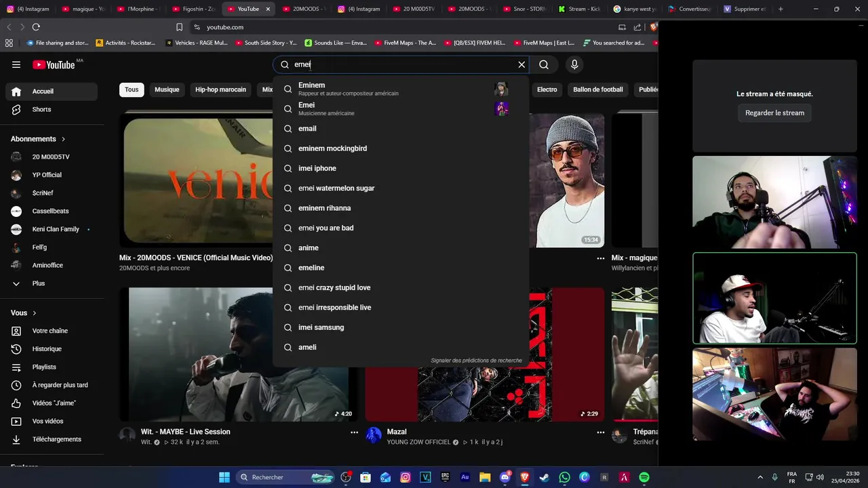Show hidden system tray icons chevron
Screen dimensions: 868x488
pyautogui.click(x=759, y=477)
